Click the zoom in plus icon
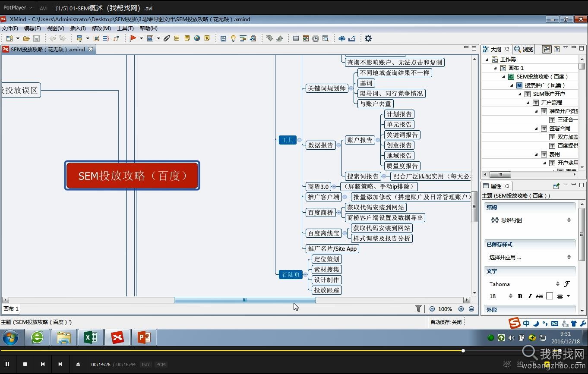 coord(461,309)
